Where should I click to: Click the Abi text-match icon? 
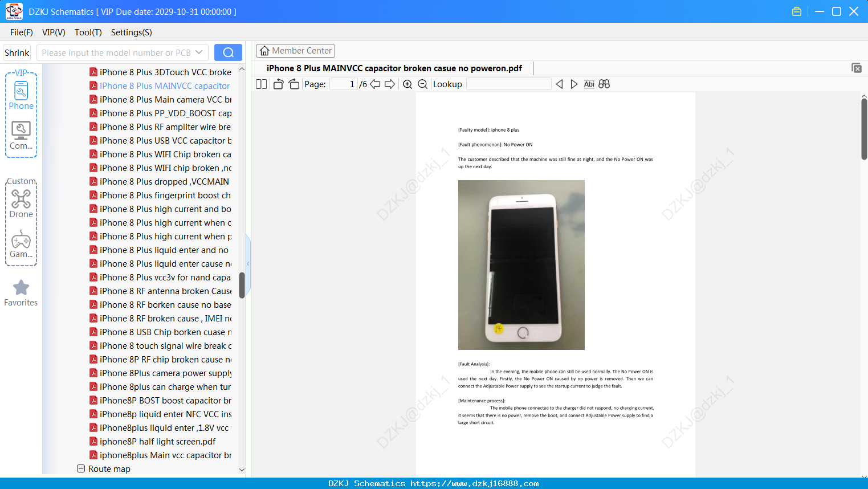[589, 84]
